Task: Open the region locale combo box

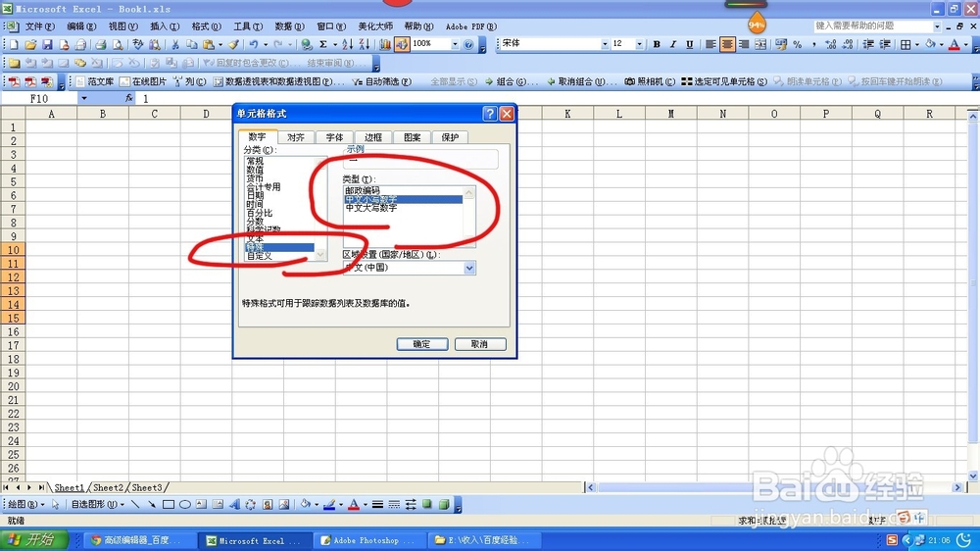Action: pyautogui.click(x=409, y=268)
